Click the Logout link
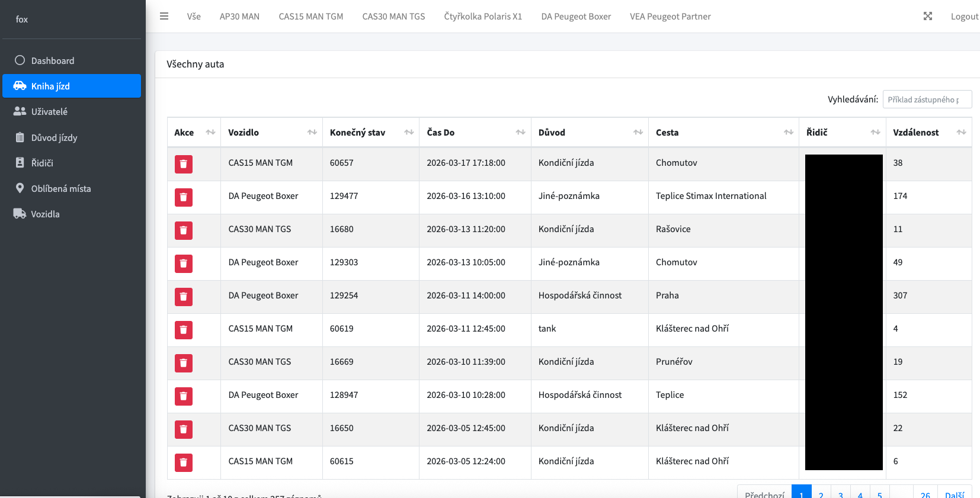980x498 pixels. click(x=964, y=17)
